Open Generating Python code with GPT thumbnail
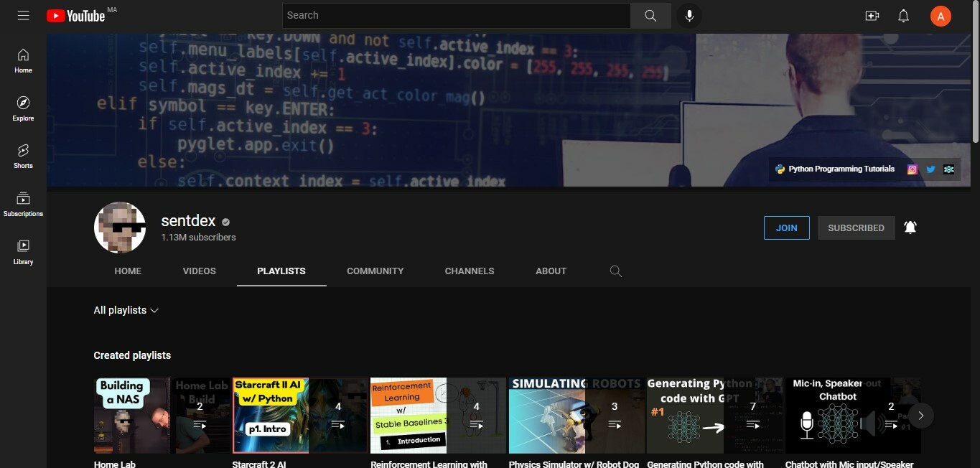The width and height of the screenshot is (980, 468). pyautogui.click(x=715, y=416)
